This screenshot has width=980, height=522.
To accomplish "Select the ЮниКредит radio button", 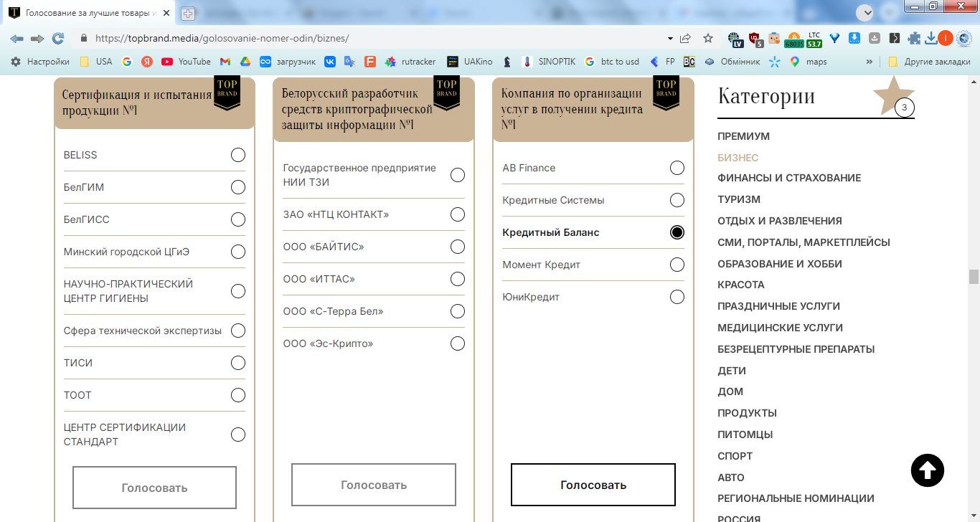I will click(677, 297).
